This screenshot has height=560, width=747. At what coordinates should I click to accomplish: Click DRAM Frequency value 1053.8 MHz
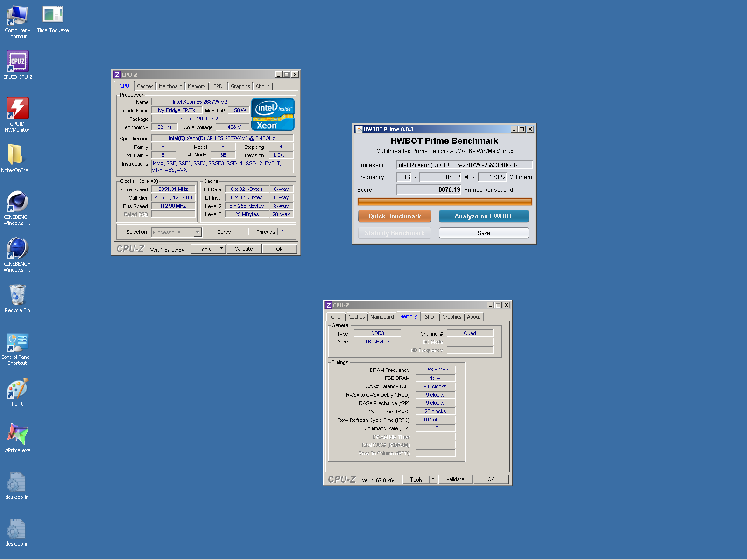click(435, 370)
